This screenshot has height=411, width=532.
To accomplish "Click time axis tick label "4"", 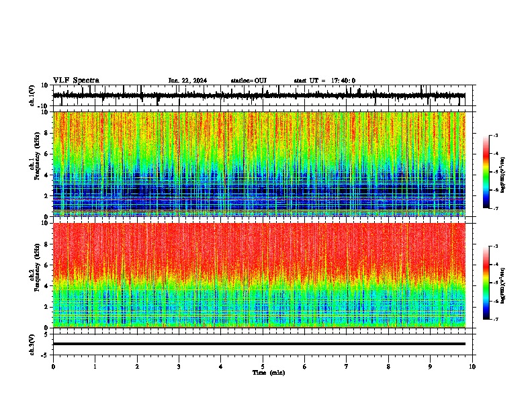I will [x=221, y=367].
